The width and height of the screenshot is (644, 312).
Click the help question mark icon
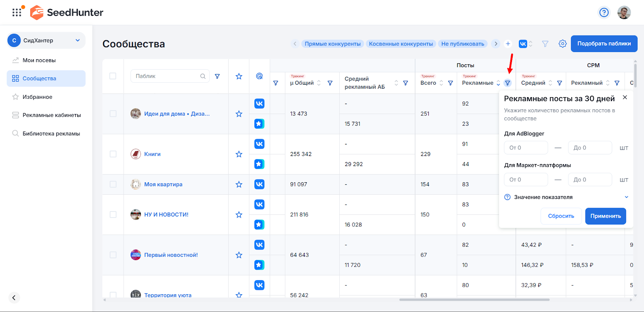(604, 12)
